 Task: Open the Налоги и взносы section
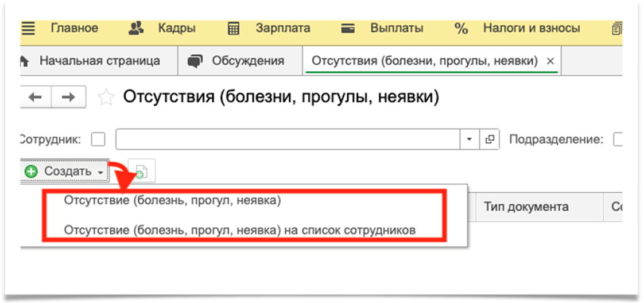click(532, 28)
